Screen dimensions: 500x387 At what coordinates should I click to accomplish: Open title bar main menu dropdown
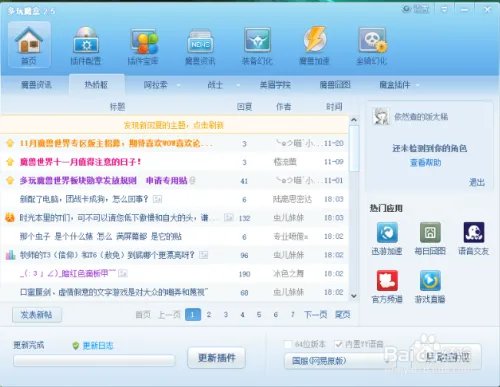pos(444,10)
